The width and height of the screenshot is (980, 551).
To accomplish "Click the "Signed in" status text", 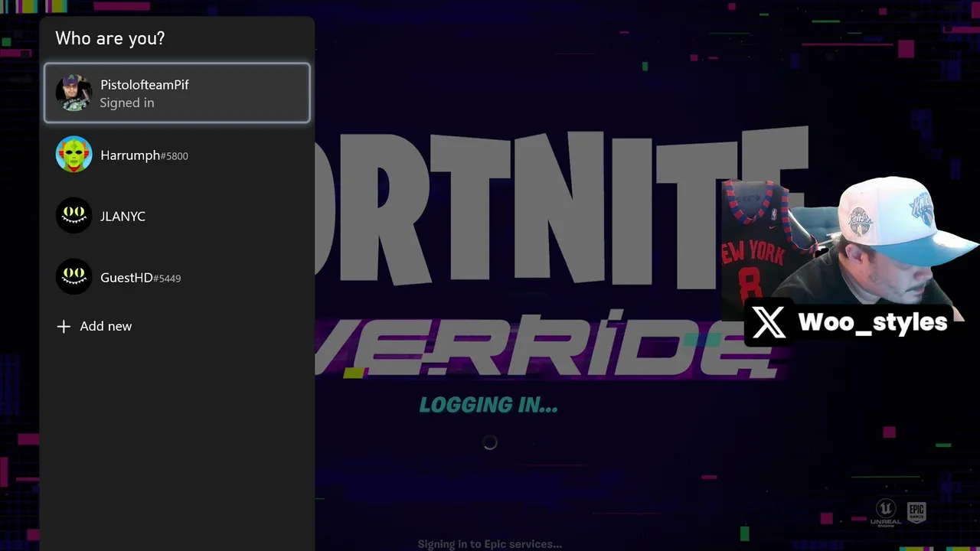I will point(127,103).
